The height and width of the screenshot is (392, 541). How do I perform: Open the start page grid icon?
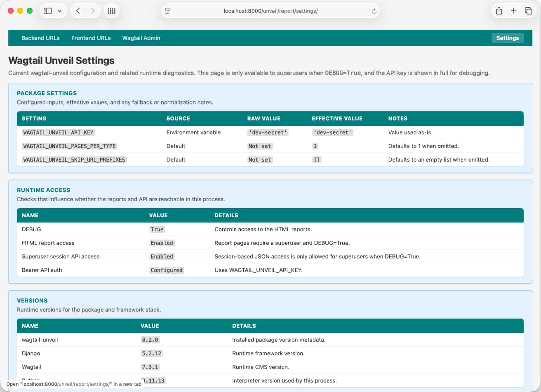tap(111, 11)
